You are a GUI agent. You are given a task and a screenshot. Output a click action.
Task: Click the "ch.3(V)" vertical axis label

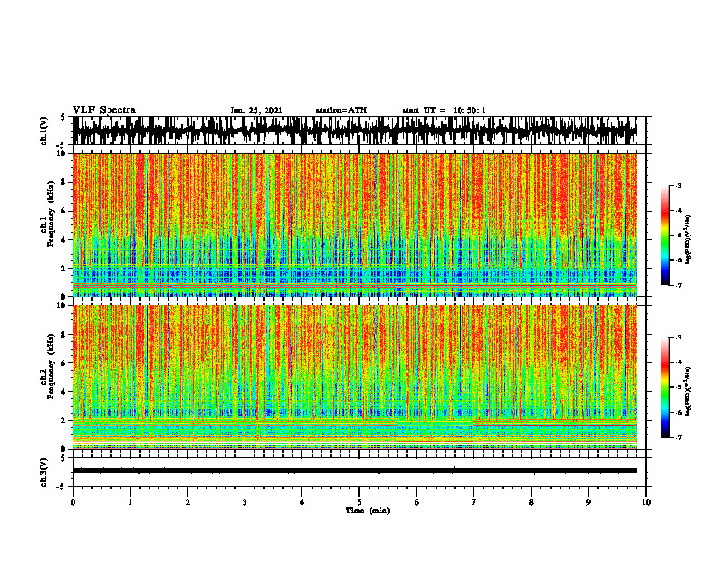point(43,472)
